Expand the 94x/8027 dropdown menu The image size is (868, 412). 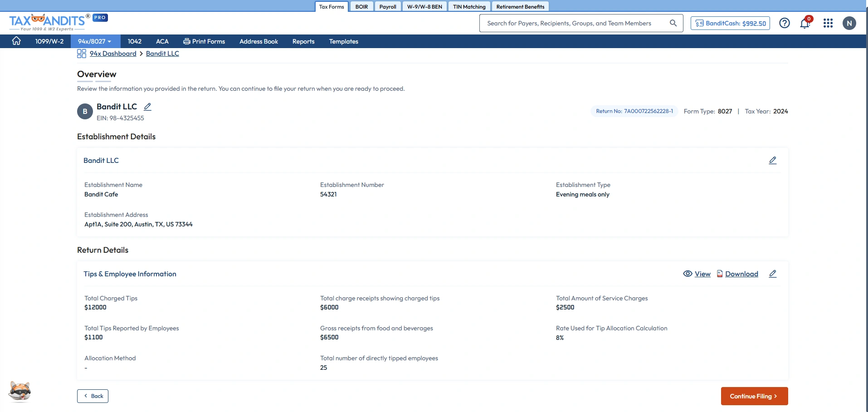(94, 41)
